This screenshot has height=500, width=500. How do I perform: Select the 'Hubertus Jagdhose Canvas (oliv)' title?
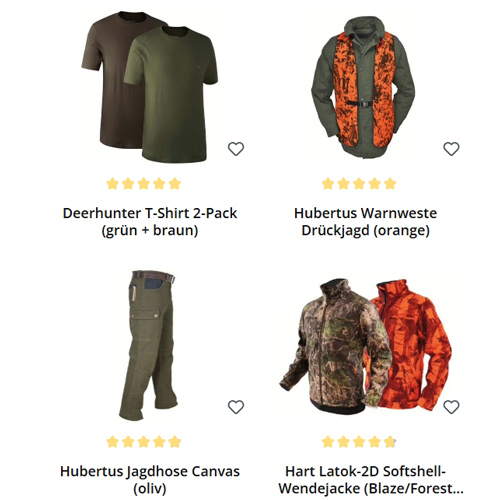coord(150,480)
